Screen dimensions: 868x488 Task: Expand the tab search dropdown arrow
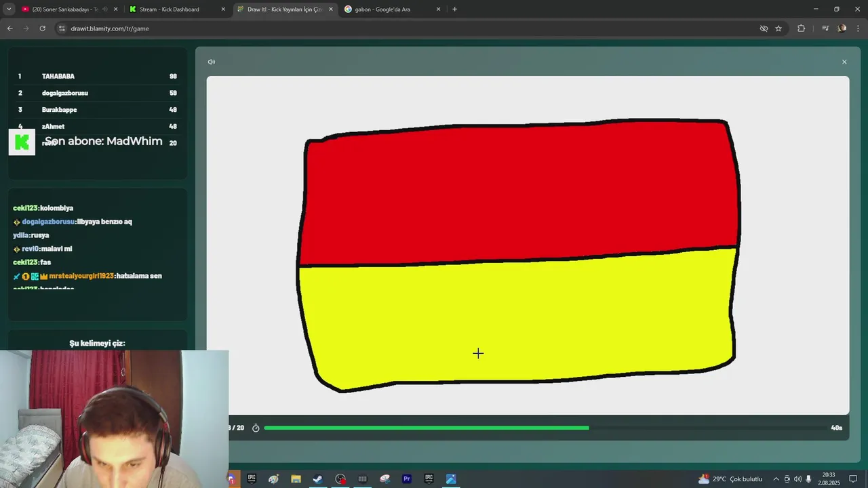point(9,9)
